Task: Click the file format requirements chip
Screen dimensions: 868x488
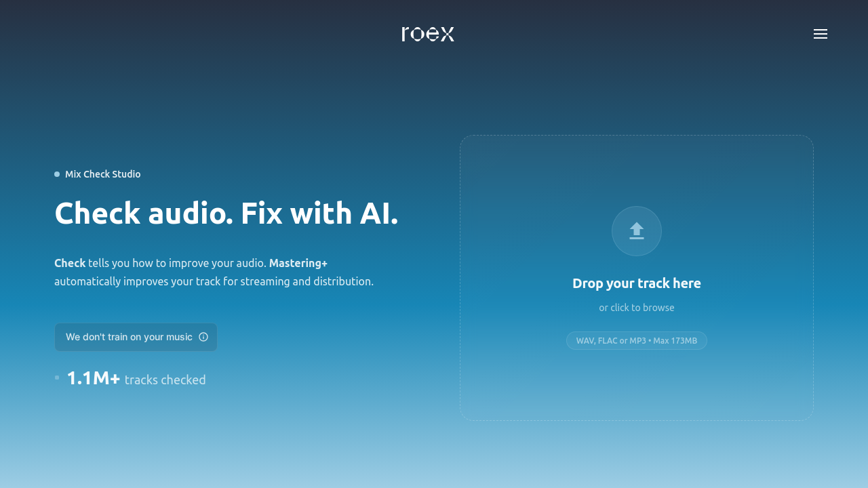Action: click(636, 340)
